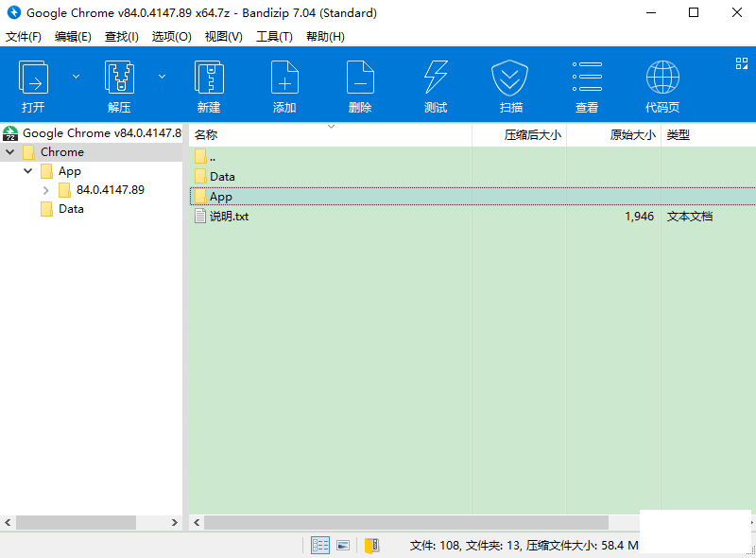Expand the 84.0.4147.89 folder in tree
This screenshot has height=558, width=756.
point(45,190)
